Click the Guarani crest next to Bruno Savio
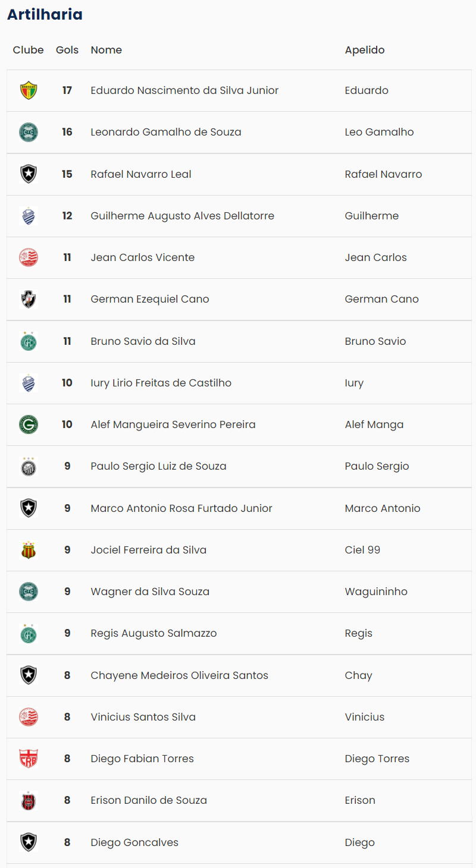The image size is (476, 868). point(29,341)
